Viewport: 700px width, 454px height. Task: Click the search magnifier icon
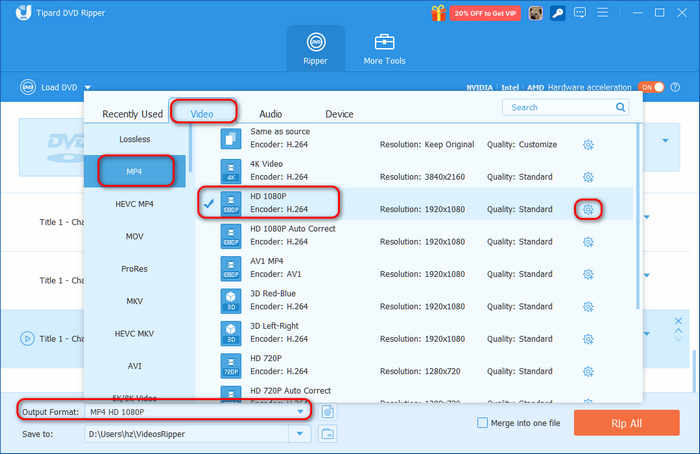(x=621, y=107)
